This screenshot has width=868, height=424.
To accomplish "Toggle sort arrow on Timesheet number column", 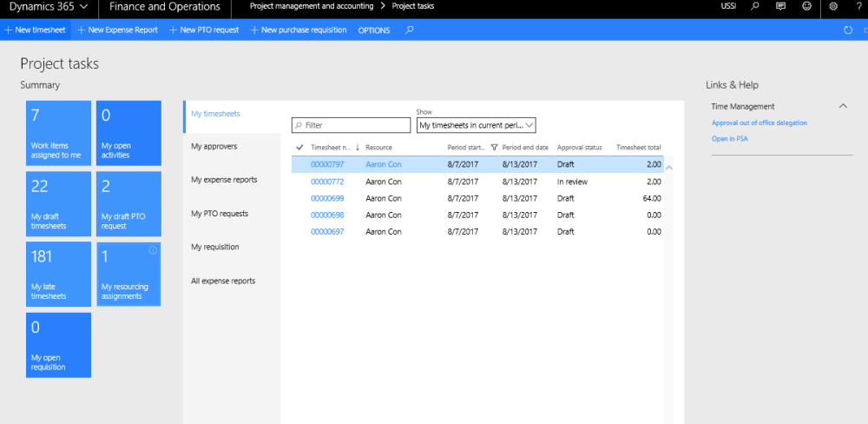I will [358, 148].
